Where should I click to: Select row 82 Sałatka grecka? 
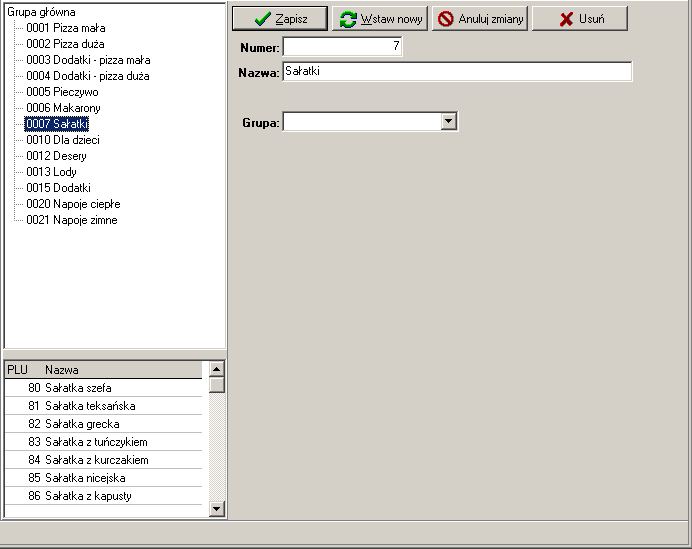(x=103, y=424)
